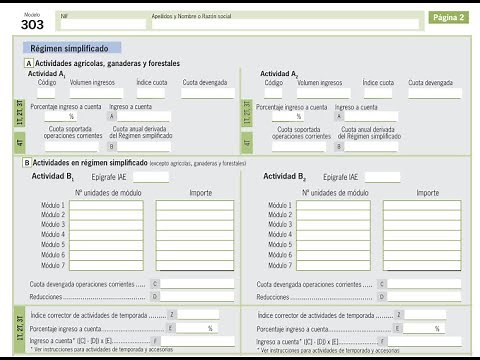Click Módulo 7 Importe cell, Actividad B1

click(x=195, y=265)
